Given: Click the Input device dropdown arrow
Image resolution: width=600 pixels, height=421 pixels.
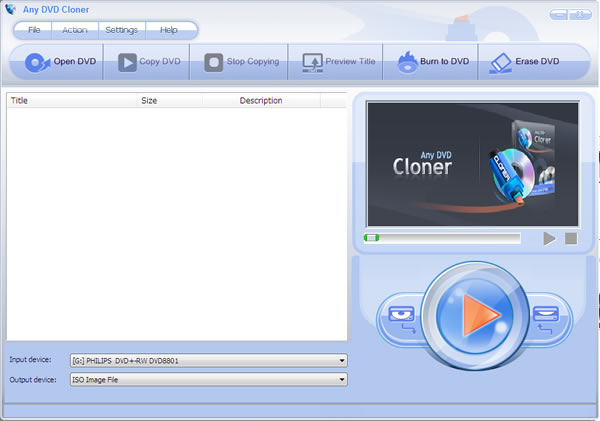Looking at the screenshot, I should (x=342, y=361).
